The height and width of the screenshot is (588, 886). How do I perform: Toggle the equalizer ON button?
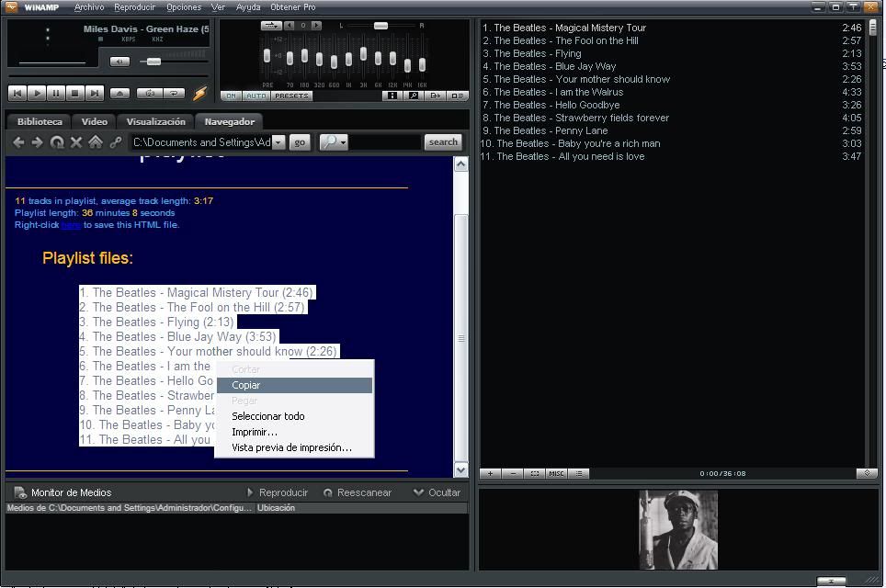232,96
